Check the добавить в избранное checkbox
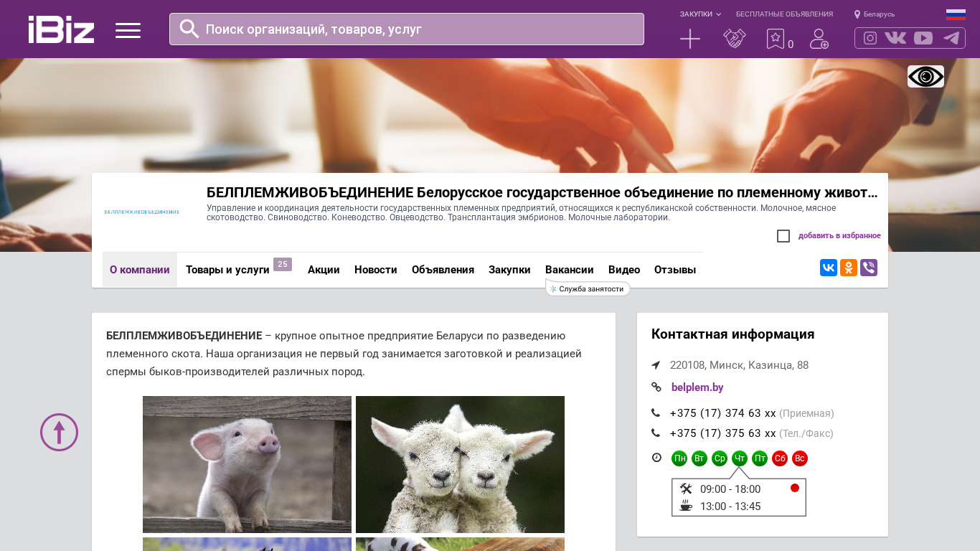The width and height of the screenshot is (980, 551). [783, 236]
